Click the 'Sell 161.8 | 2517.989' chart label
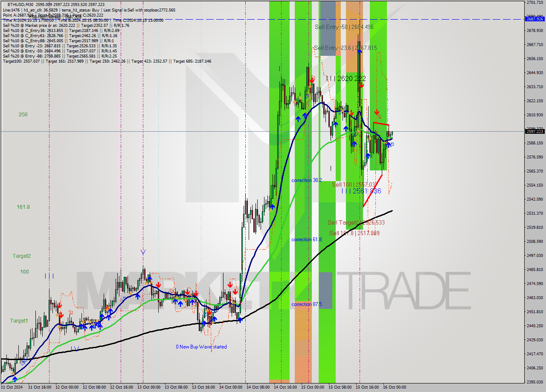Screen dimensions: 546x392 [x=354, y=233]
